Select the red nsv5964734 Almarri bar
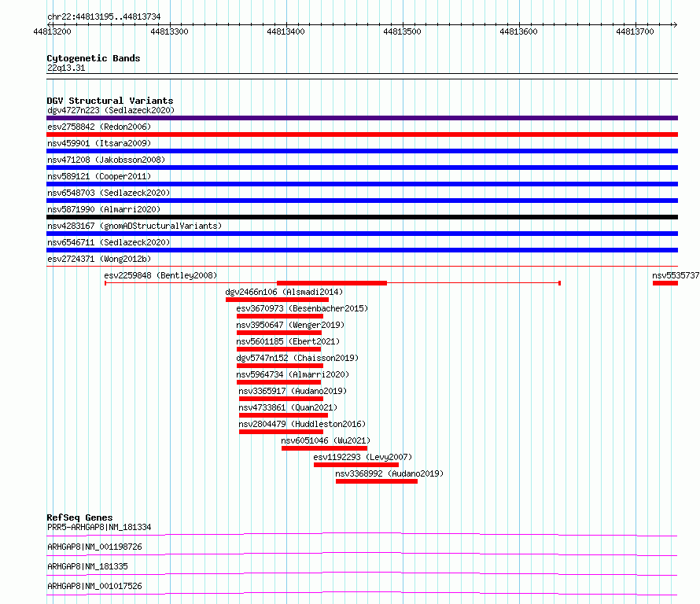The height and width of the screenshot is (604, 700). point(278,382)
